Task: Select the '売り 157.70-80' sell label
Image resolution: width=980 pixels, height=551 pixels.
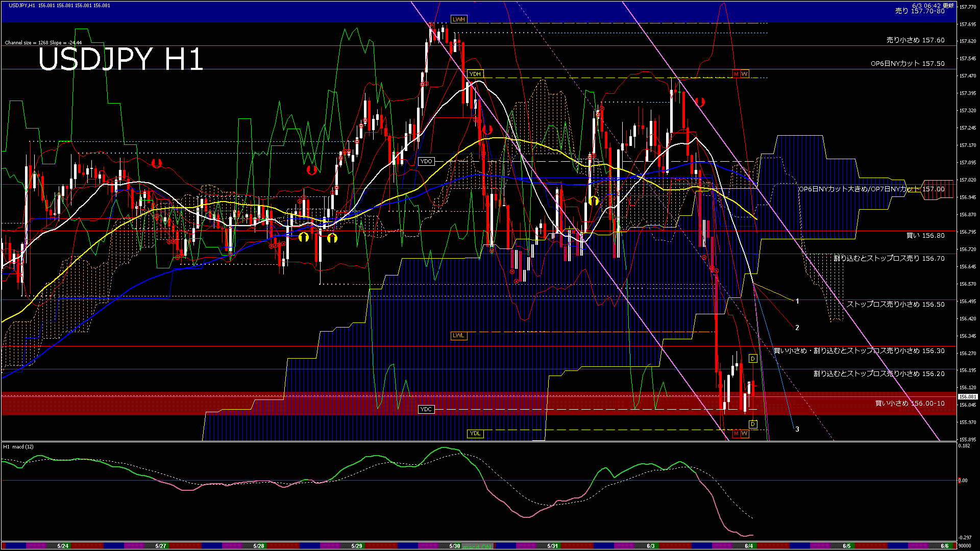Action: pyautogui.click(x=920, y=11)
